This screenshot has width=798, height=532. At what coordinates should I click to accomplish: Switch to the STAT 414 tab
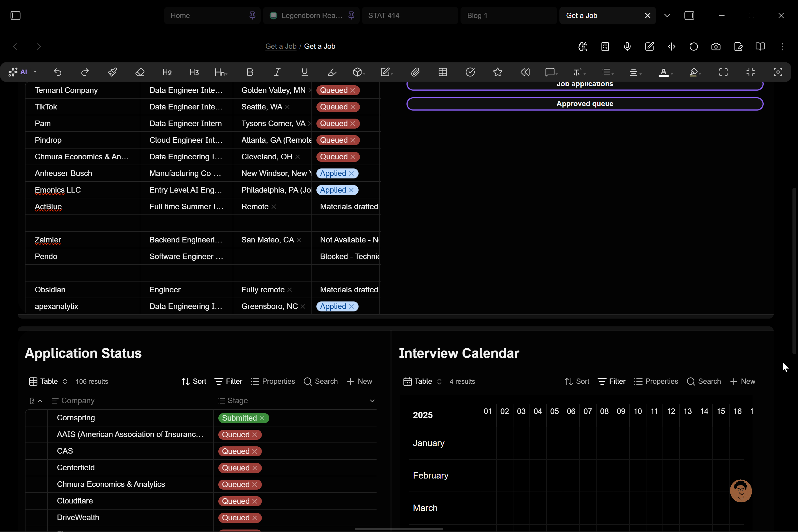click(x=410, y=16)
